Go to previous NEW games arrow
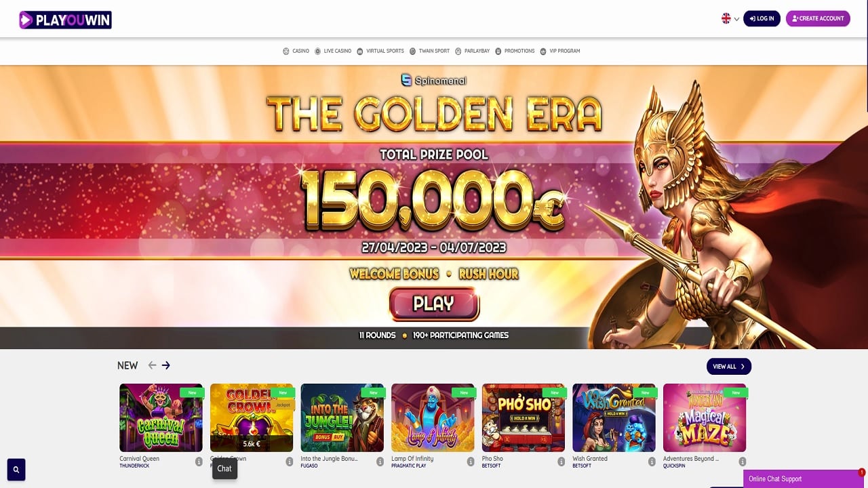Screen dimensions: 868x488 (x=152, y=365)
